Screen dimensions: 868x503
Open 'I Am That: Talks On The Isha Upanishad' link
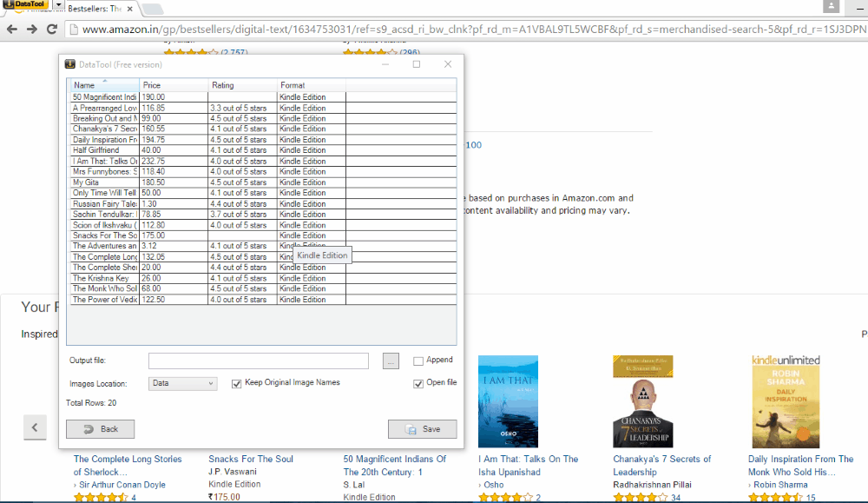click(528, 466)
